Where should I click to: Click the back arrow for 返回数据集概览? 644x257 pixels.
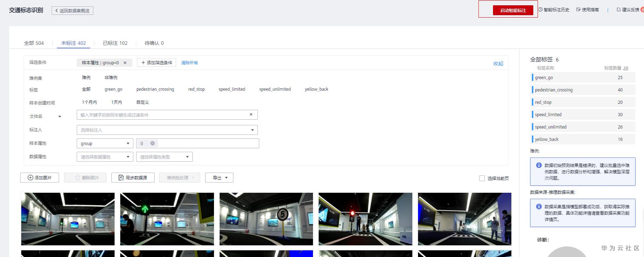pos(57,11)
